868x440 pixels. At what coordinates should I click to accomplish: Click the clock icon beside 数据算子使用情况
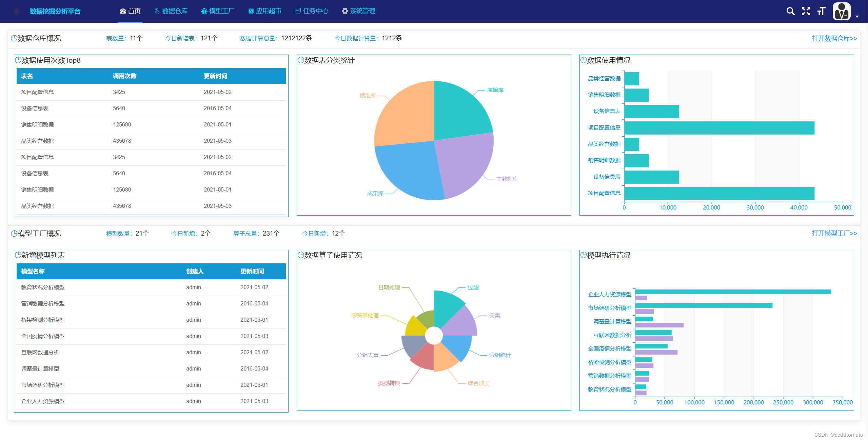click(301, 255)
